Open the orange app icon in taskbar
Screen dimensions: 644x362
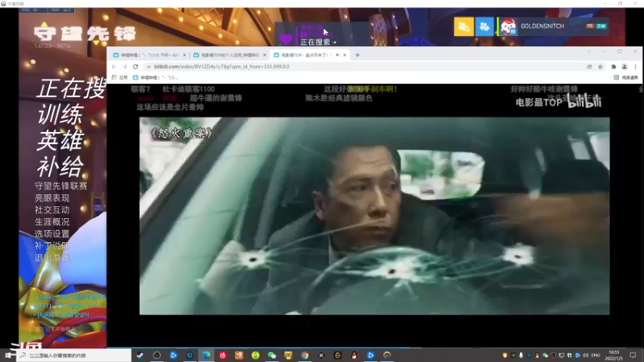coord(239,355)
